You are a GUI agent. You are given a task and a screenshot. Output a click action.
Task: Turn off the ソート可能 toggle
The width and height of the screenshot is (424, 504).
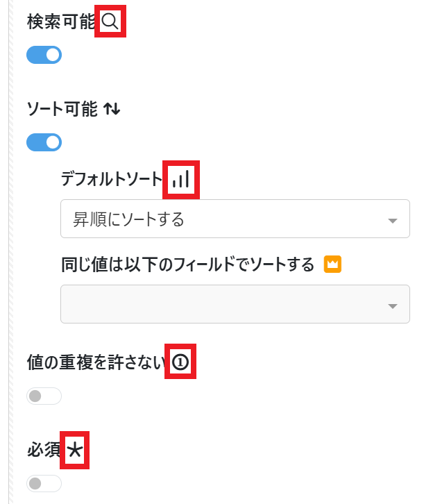tap(44, 143)
